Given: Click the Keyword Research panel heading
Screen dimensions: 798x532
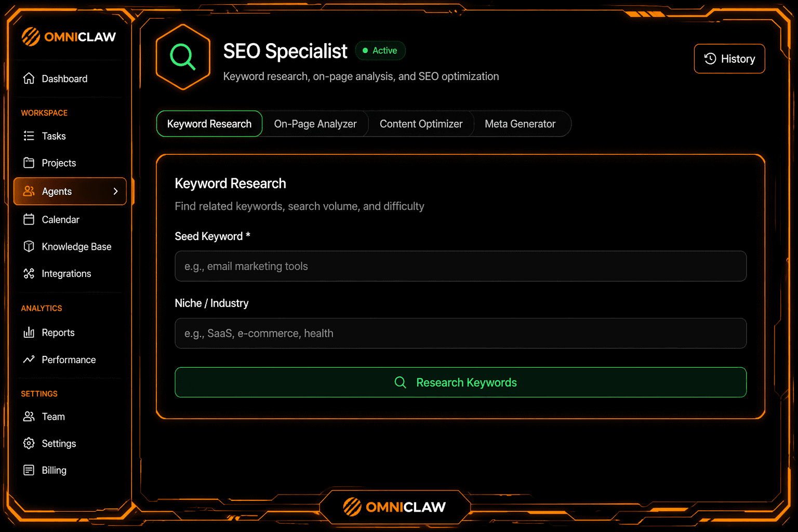Looking at the screenshot, I should (x=230, y=183).
